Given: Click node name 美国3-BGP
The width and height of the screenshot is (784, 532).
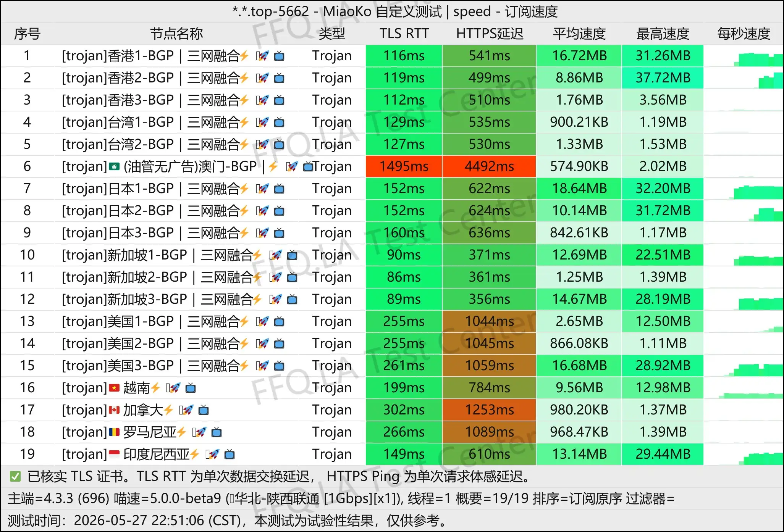Looking at the screenshot, I should (x=141, y=366).
